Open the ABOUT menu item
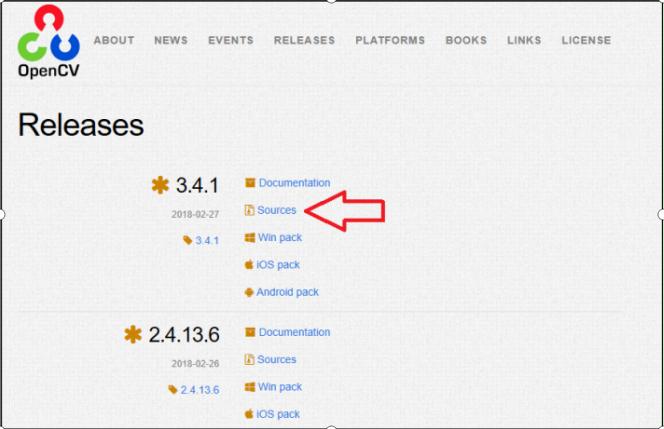 point(114,40)
